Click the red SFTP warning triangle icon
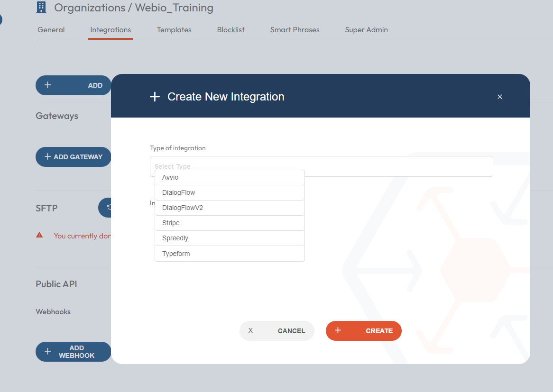The height and width of the screenshot is (392, 553). [39, 235]
